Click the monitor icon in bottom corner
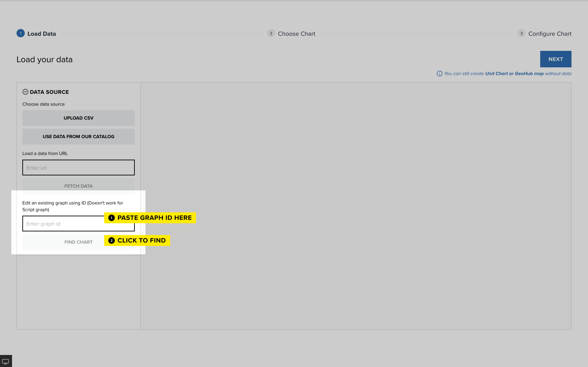 [6, 361]
